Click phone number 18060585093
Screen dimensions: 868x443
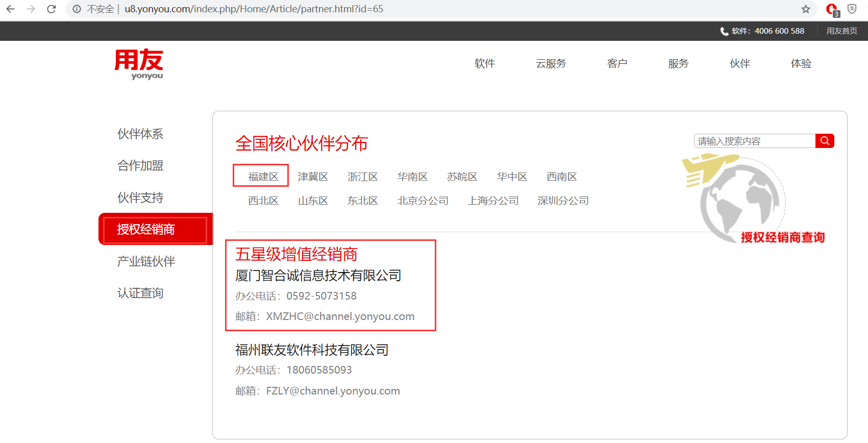coord(319,370)
